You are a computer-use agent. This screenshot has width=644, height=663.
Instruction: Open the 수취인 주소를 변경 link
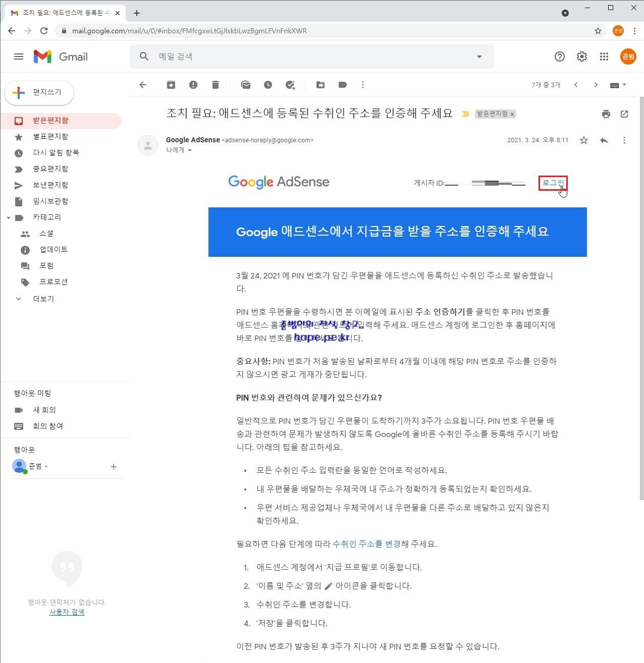(366, 544)
